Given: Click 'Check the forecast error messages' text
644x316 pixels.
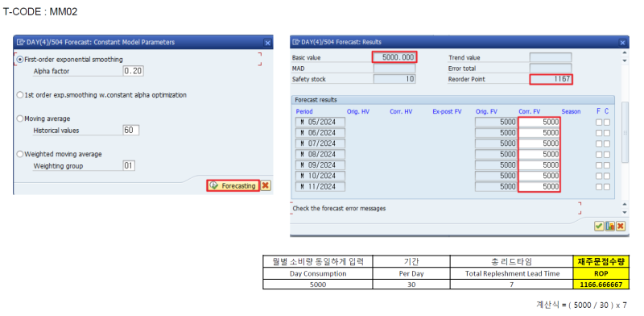Looking at the screenshot, I should point(339,209).
